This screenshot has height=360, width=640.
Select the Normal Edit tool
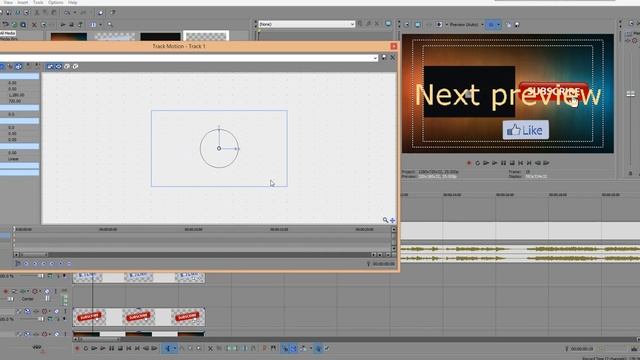tap(168, 349)
